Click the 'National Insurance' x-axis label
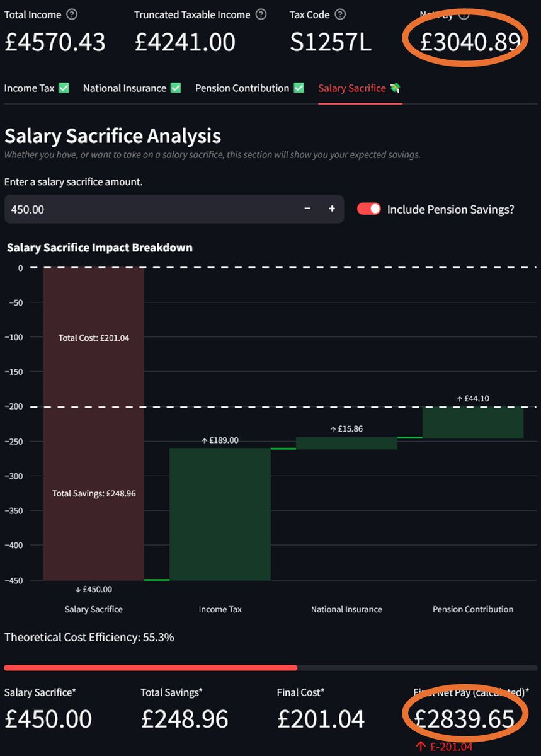The width and height of the screenshot is (541, 756). coord(346,609)
